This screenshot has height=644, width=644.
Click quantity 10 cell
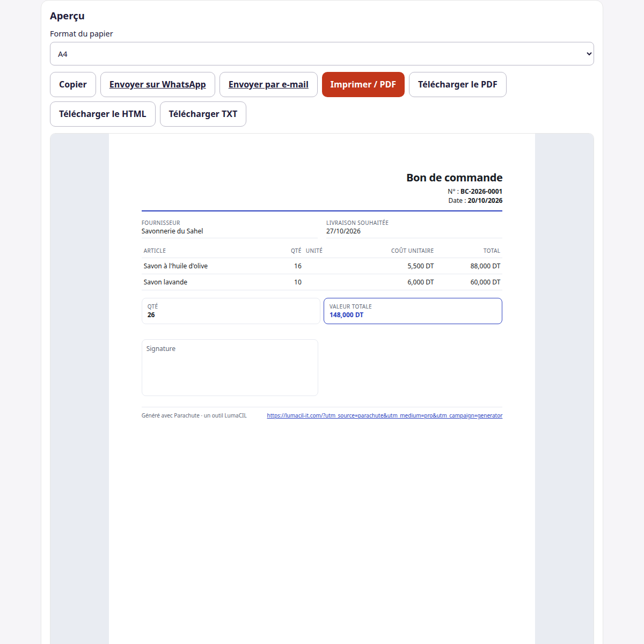tap(298, 282)
